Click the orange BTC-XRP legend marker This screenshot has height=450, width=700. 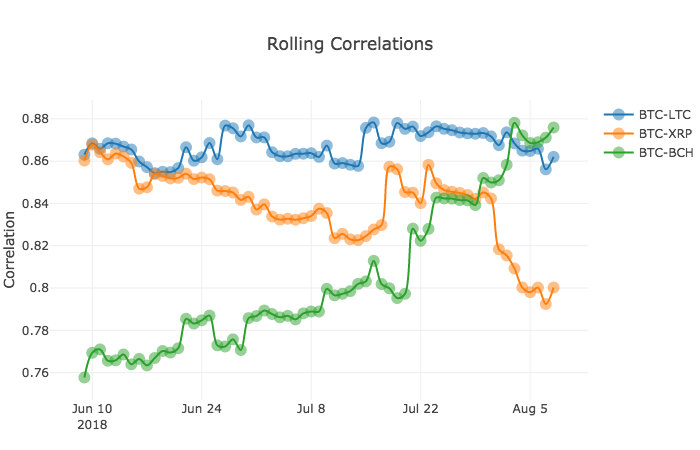[618, 133]
